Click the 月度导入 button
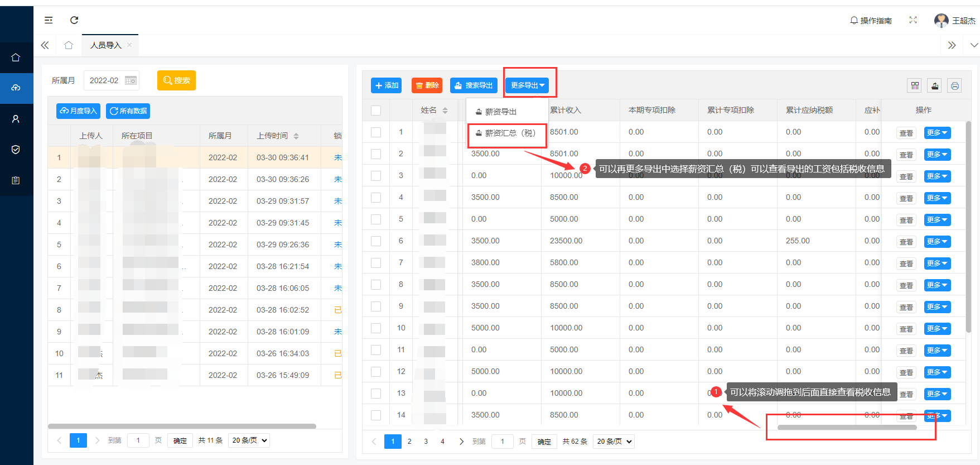The height and width of the screenshot is (465, 980). coord(78,111)
